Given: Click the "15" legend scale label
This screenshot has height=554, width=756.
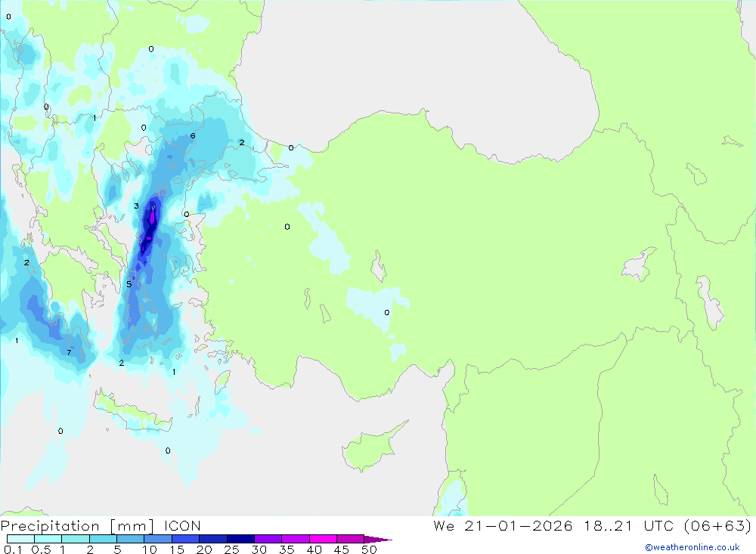Looking at the screenshot, I should 177,549.
